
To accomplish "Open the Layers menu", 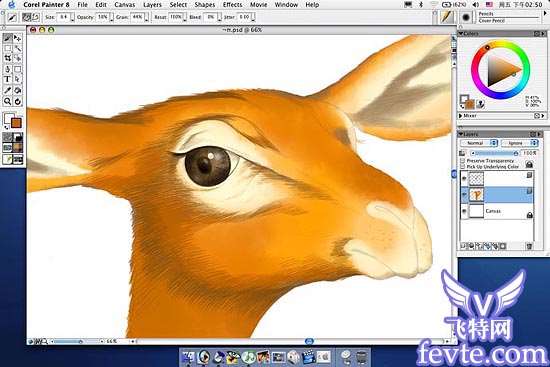I will 152,5.
